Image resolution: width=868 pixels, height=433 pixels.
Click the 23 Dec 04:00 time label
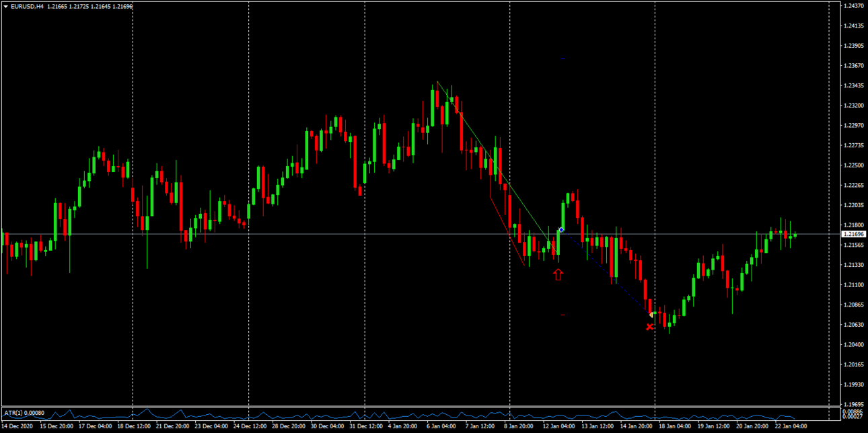click(x=211, y=426)
